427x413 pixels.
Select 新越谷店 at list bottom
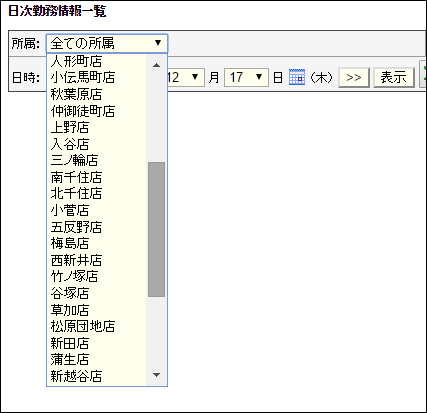[97, 376]
